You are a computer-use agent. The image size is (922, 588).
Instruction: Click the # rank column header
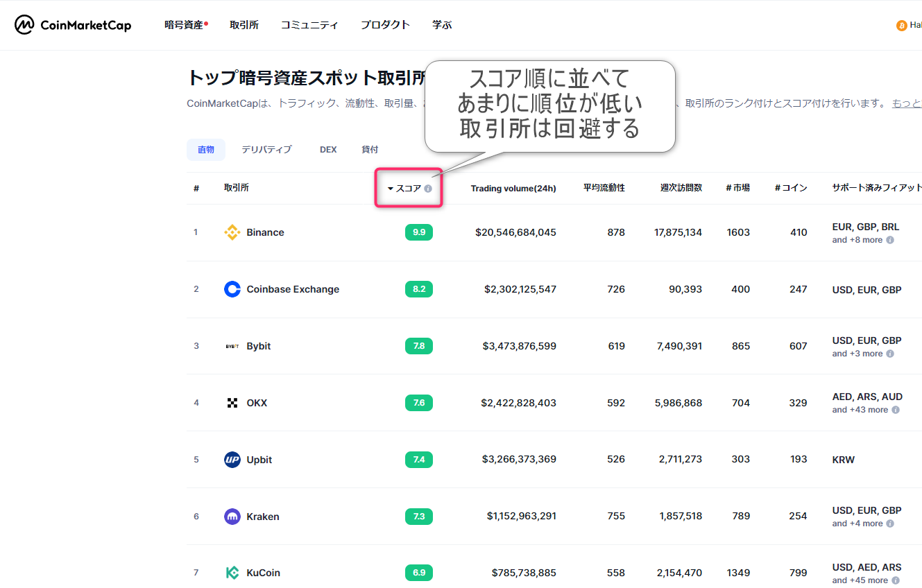(196, 189)
